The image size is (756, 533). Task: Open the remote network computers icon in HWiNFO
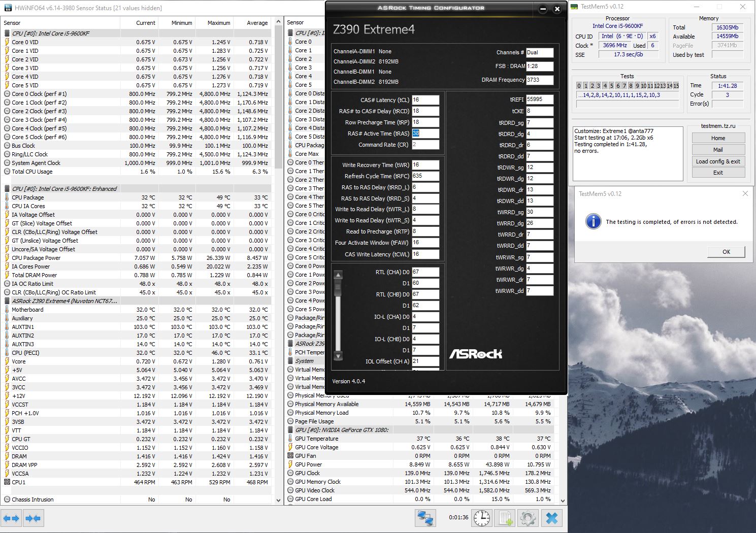tap(425, 518)
